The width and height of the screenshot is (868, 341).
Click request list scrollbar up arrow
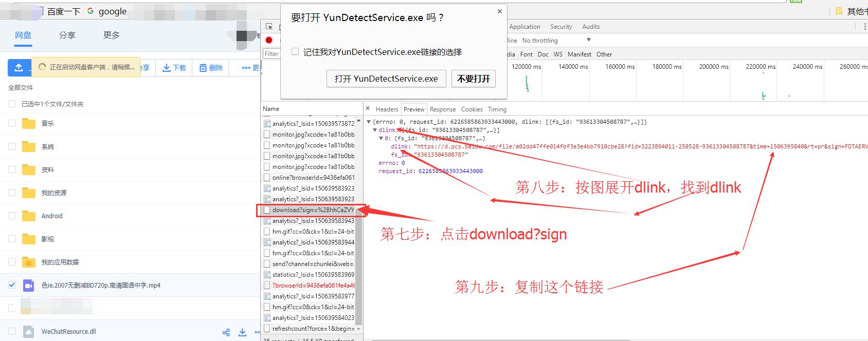tap(359, 121)
